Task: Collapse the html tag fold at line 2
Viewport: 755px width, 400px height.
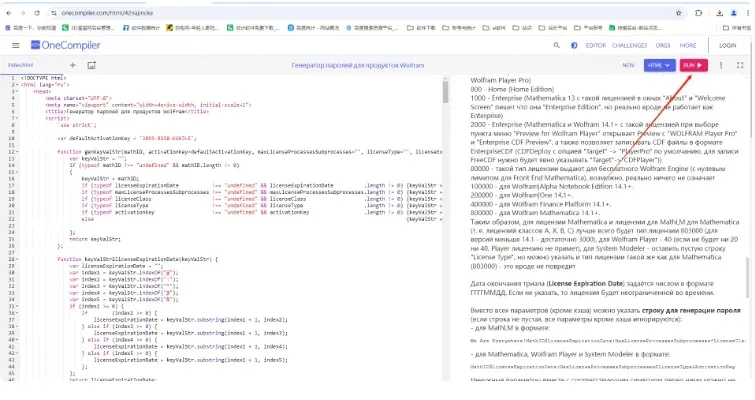Action: click(17, 84)
